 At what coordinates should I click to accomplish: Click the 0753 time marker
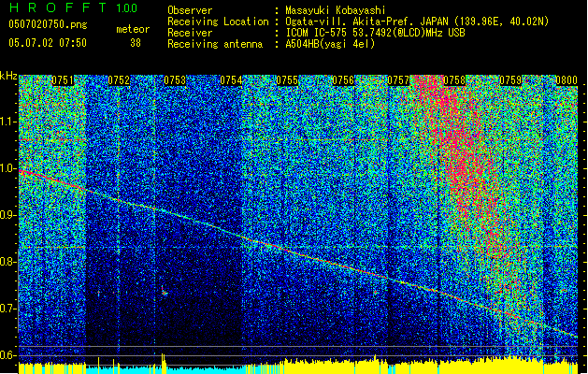click(x=175, y=80)
